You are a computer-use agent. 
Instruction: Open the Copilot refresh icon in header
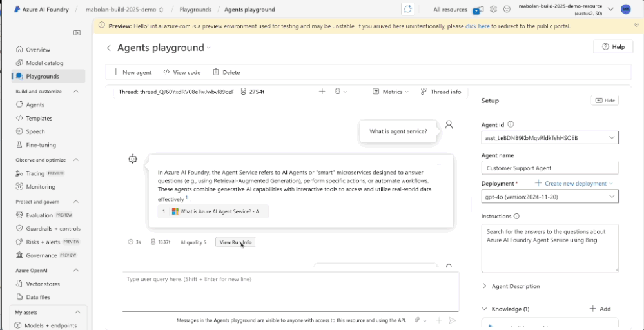click(408, 9)
